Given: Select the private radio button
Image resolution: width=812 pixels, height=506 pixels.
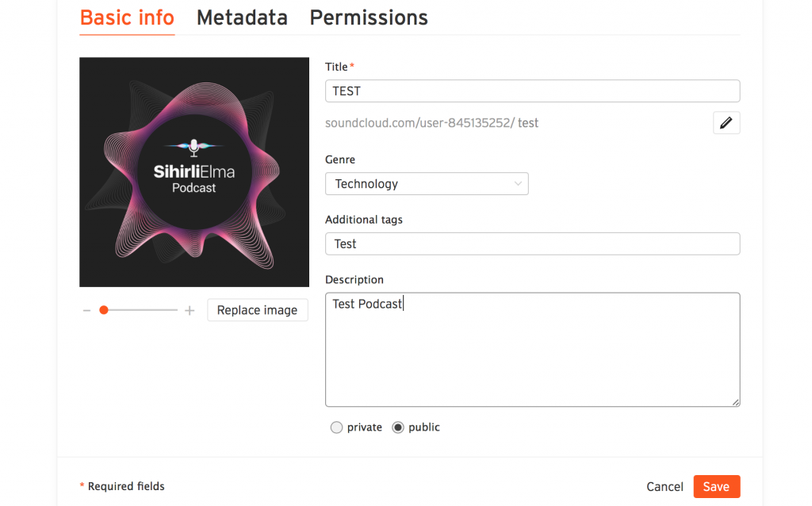Looking at the screenshot, I should 337,427.
